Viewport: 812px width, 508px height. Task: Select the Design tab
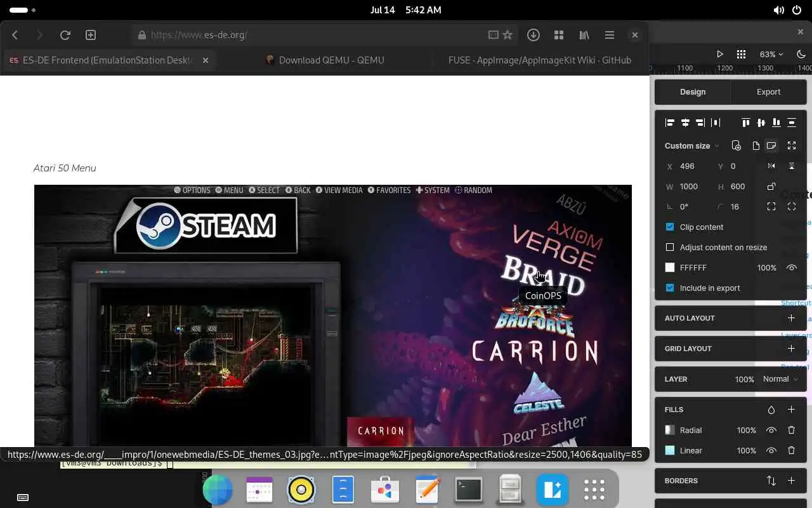[693, 92]
